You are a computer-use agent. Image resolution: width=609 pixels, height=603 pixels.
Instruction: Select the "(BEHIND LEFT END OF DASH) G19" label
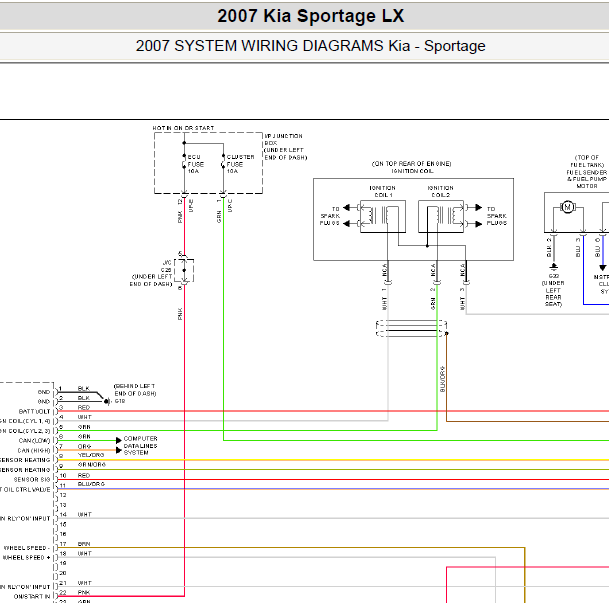click(x=135, y=393)
